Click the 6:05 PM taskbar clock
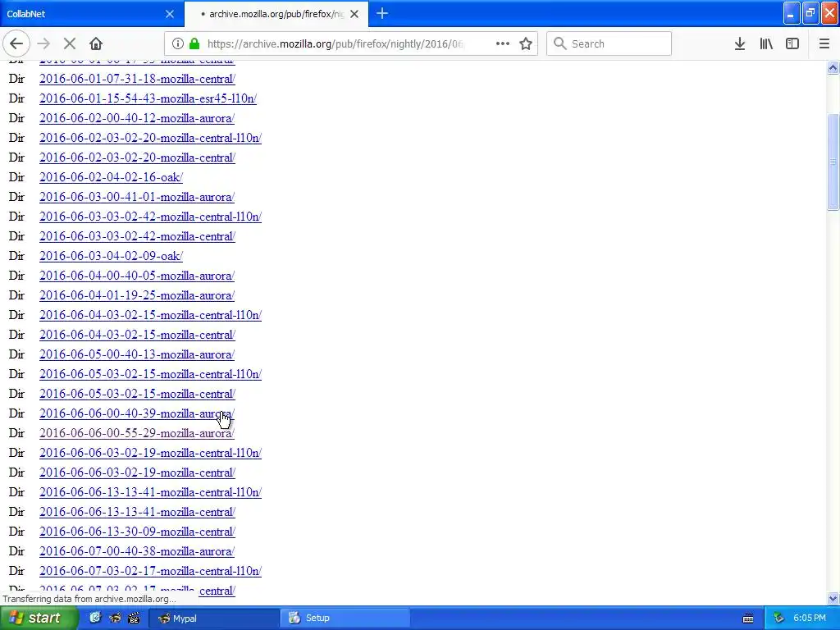Viewport: 840px width, 630px height. [x=810, y=619]
